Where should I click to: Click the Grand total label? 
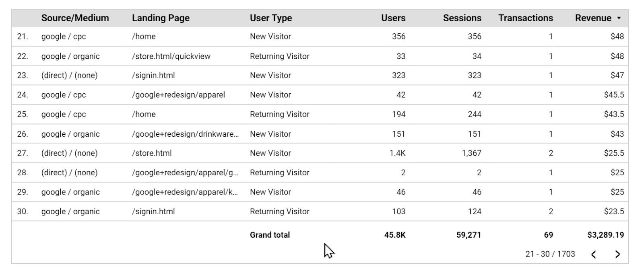coord(270,235)
